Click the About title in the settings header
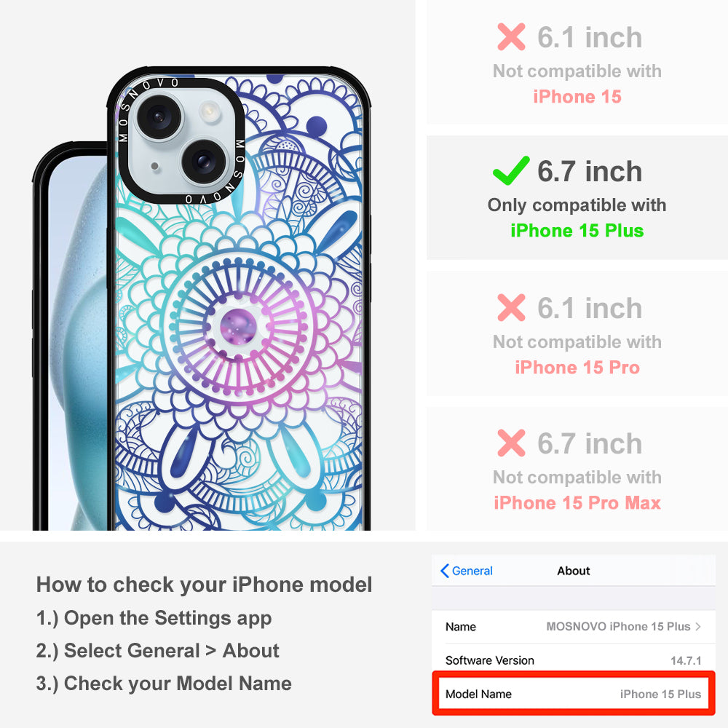The width and height of the screenshot is (728, 728). [574, 571]
